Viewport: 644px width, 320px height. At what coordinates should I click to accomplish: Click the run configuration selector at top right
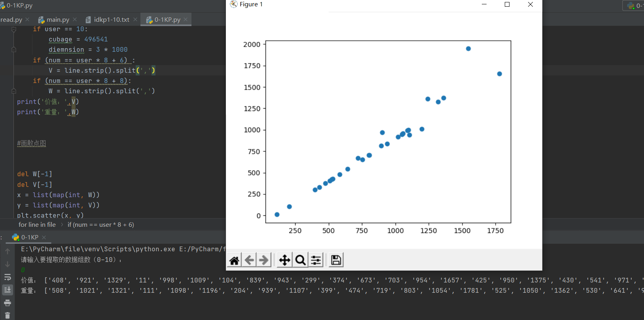point(633,6)
